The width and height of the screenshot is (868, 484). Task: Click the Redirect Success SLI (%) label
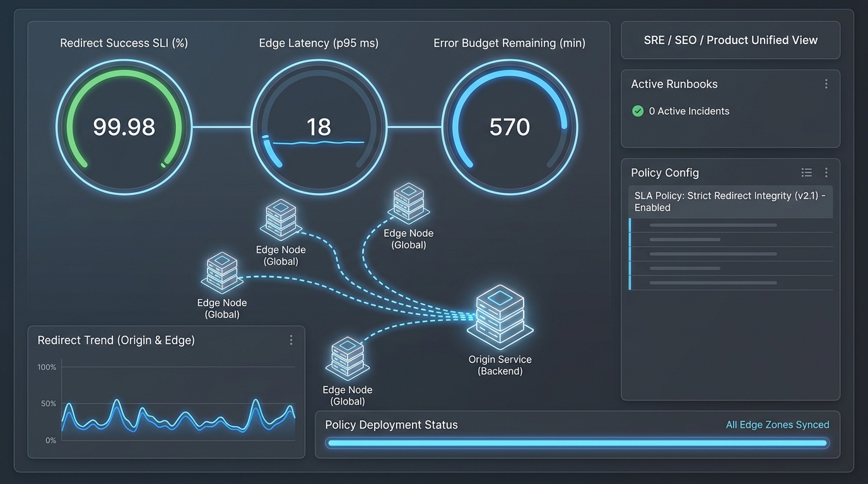[124, 43]
